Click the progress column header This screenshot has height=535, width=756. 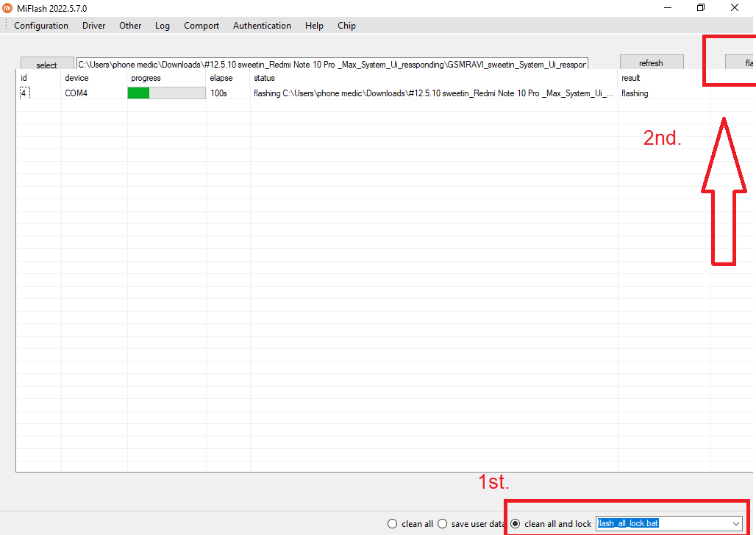coord(167,78)
